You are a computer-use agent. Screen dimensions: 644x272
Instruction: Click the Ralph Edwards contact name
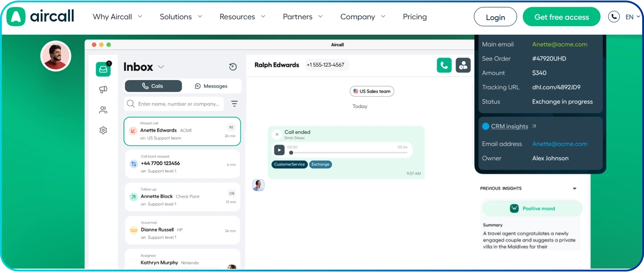point(277,65)
